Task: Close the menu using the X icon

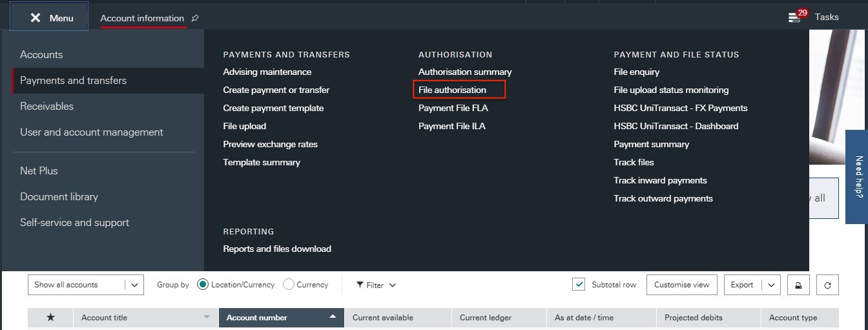Action: [36, 18]
